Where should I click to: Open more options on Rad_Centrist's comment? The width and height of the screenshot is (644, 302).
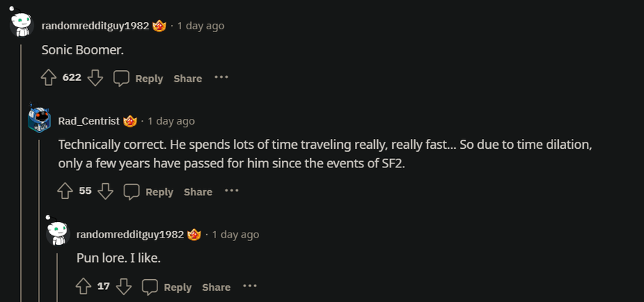coord(231,191)
